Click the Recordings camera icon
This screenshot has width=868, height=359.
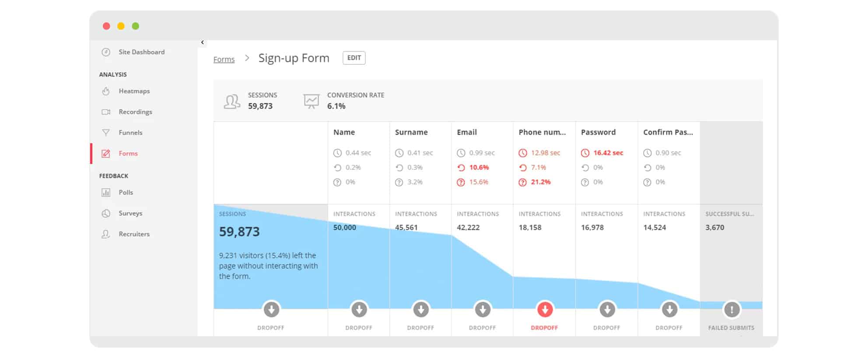pos(106,112)
